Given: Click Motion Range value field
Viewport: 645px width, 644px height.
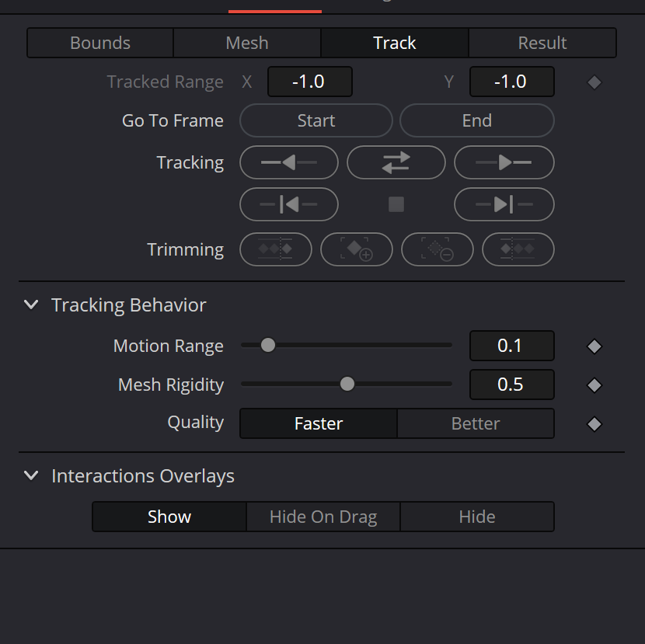Looking at the screenshot, I should pos(511,346).
